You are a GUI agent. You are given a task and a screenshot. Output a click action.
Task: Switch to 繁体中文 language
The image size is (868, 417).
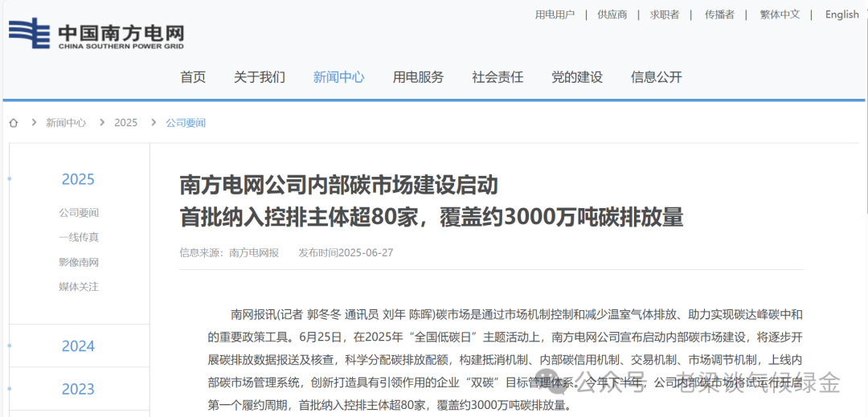click(x=780, y=15)
